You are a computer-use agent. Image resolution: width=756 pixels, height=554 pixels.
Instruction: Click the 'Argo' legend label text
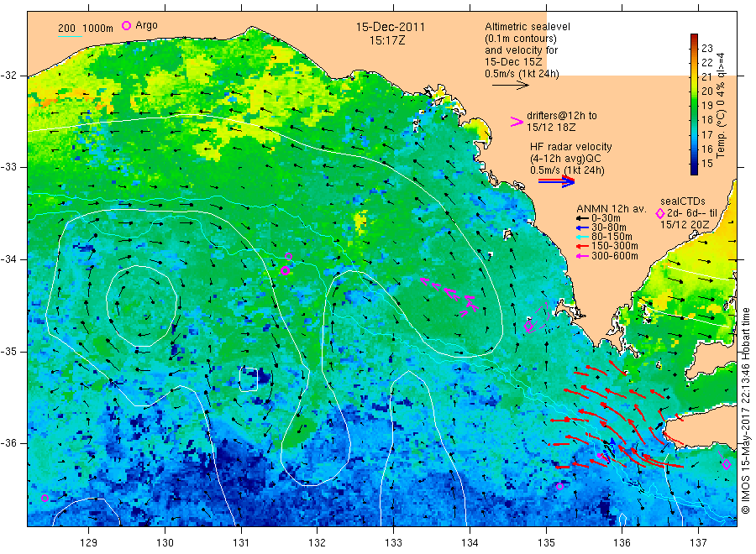coord(146,25)
